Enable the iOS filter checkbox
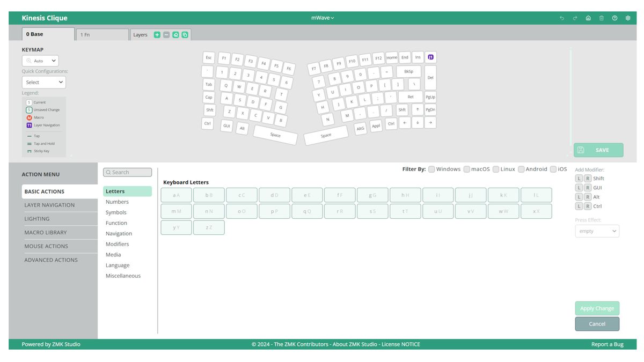The image size is (644, 362). coord(553,169)
